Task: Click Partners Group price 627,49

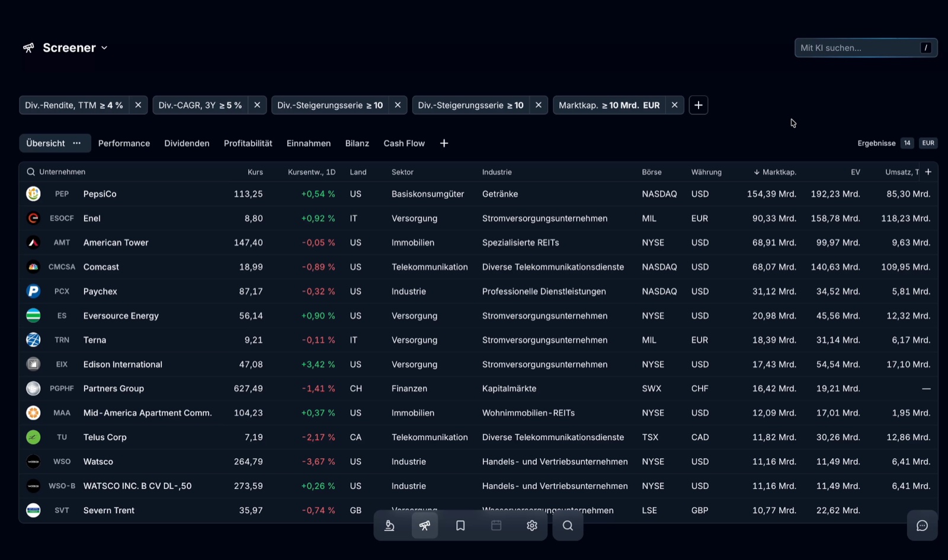Action: click(x=248, y=388)
